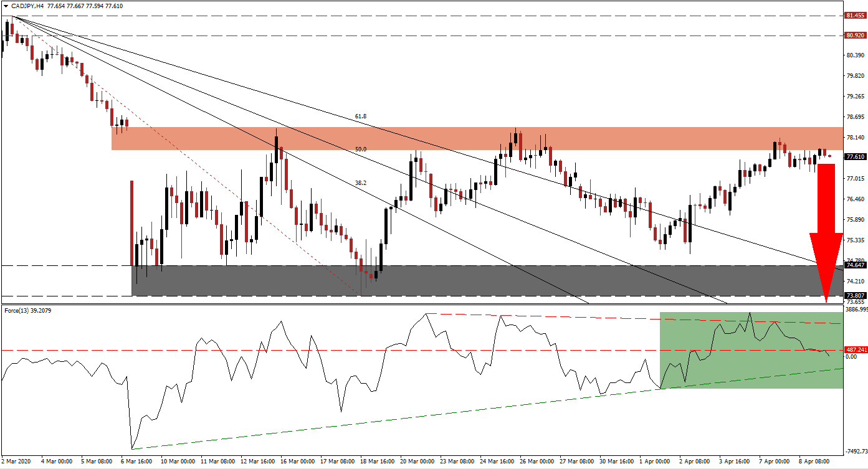Click the 73.807 support level price tag
Screen dimensions: 868x469
pos(854,296)
